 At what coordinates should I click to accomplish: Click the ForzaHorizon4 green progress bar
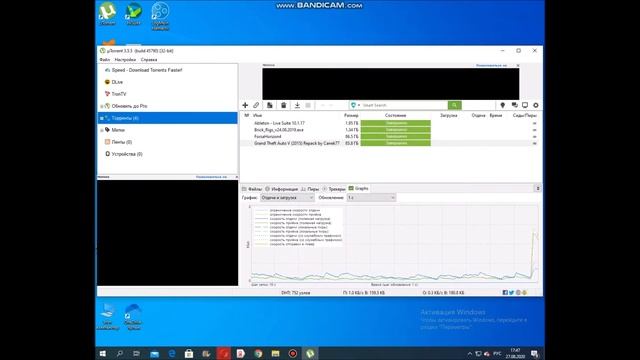point(396,136)
